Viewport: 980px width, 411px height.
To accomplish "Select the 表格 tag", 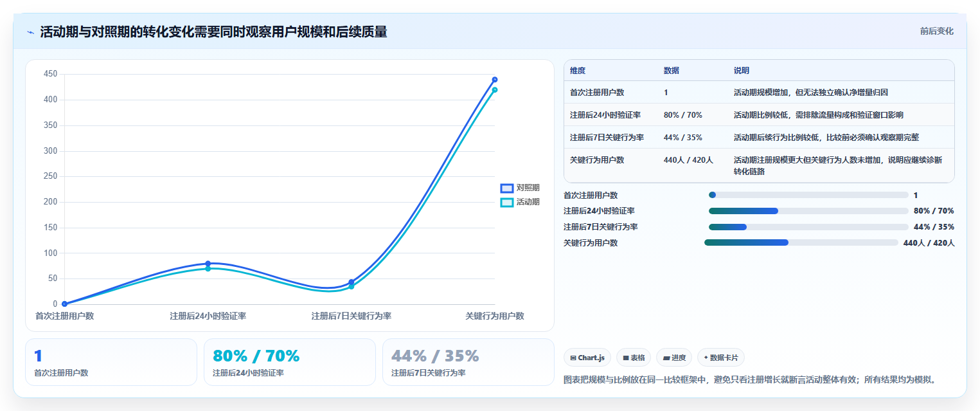I will [x=634, y=358].
